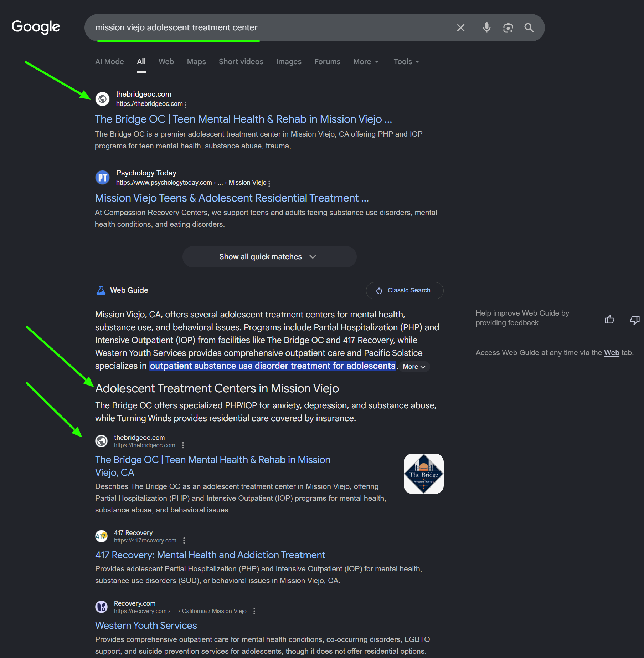Start voice search with microphone icon
This screenshot has height=658, width=644.
pyautogui.click(x=486, y=27)
